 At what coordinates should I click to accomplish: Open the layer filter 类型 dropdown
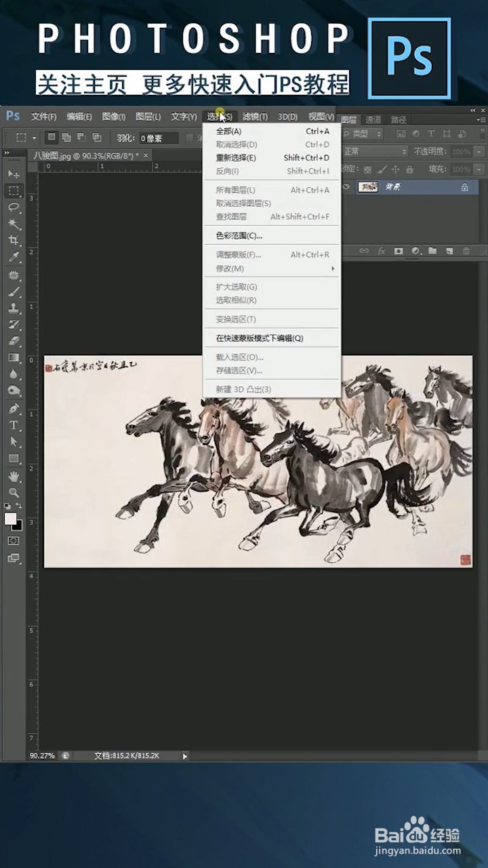[x=363, y=134]
